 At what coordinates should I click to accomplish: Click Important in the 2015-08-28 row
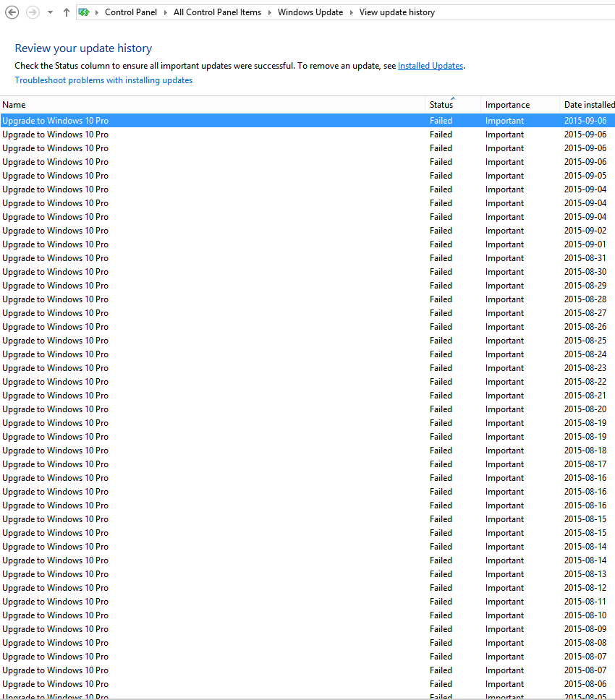505,299
